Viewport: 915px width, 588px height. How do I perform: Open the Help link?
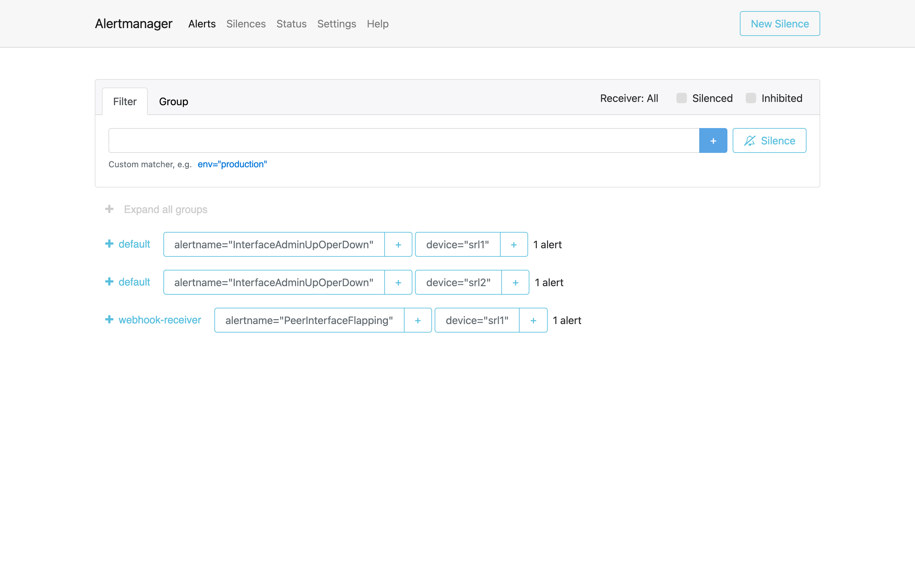[x=378, y=24]
